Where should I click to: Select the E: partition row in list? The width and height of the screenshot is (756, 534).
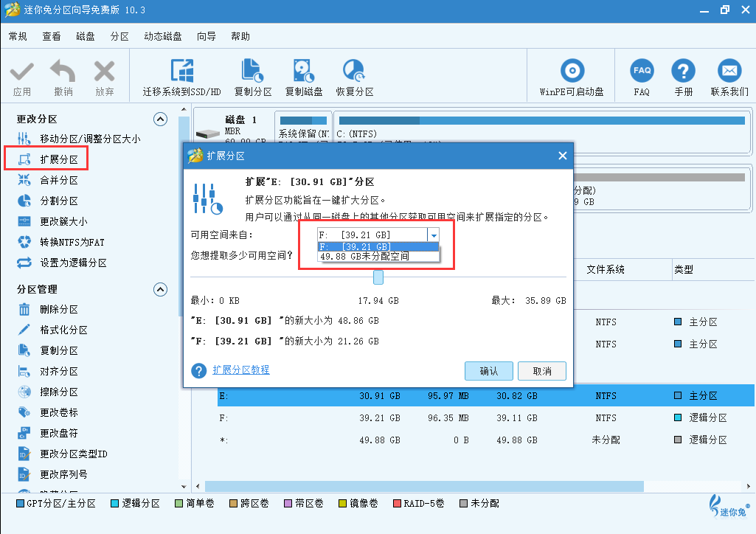[486, 395]
